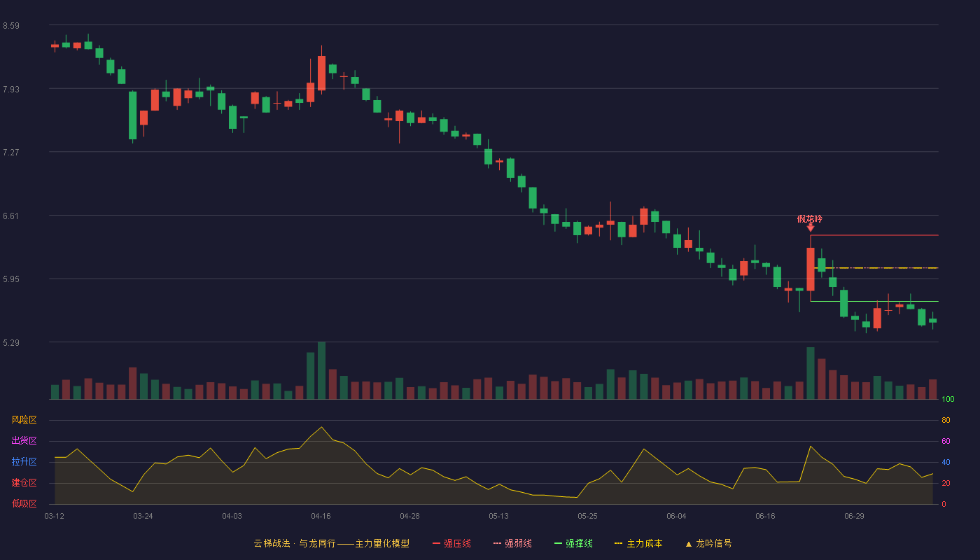Image resolution: width=980 pixels, height=560 pixels.
Task: Click the 8.59 price axis label
Action: pyautogui.click(x=10, y=26)
